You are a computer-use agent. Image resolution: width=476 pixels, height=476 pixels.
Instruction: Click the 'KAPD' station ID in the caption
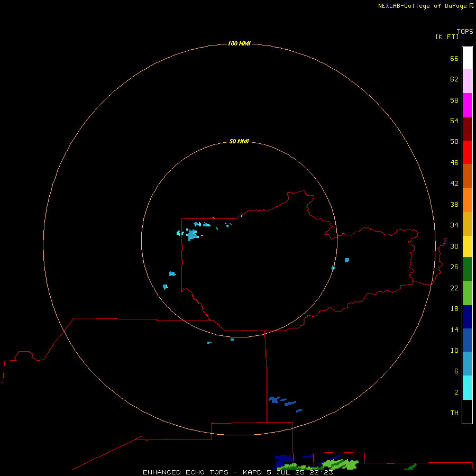[x=252, y=472]
